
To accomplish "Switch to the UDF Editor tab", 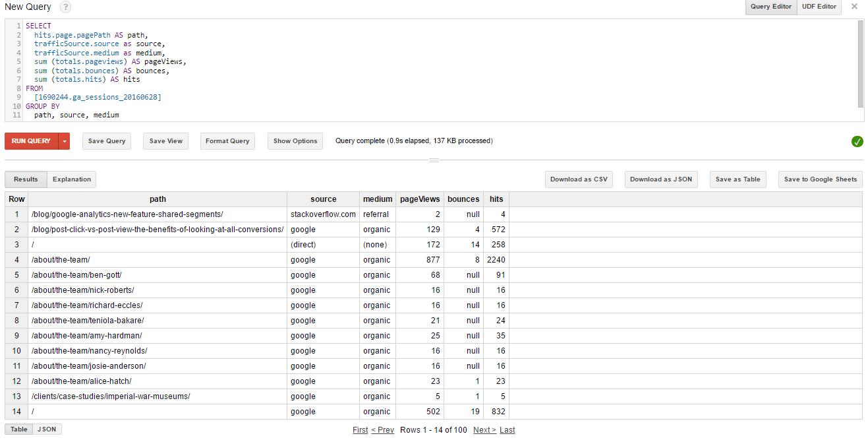I will (819, 7).
